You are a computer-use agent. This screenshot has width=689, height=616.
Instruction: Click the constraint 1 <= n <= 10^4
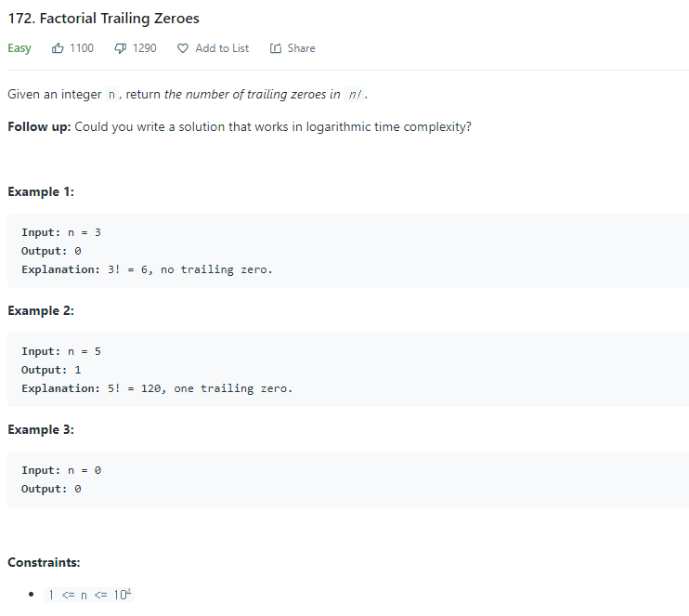[89, 595]
